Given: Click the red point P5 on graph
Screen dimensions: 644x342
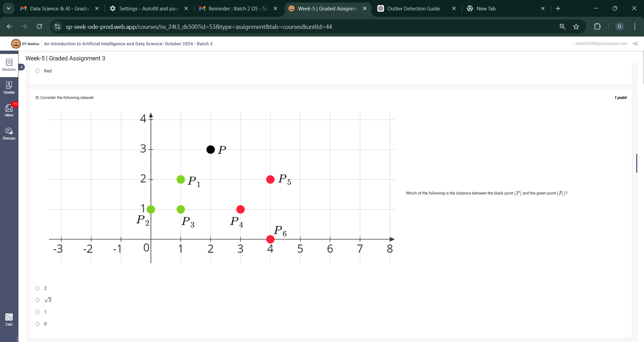Looking at the screenshot, I should pos(270,179).
